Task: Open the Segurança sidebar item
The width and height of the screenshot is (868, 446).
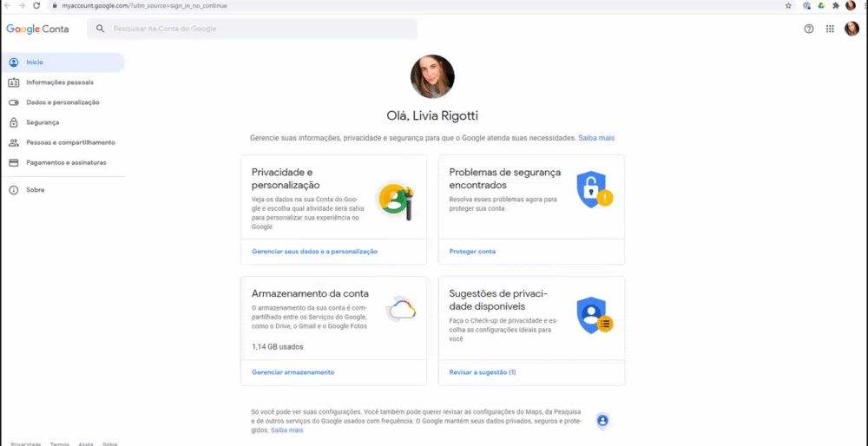Action: [x=43, y=122]
